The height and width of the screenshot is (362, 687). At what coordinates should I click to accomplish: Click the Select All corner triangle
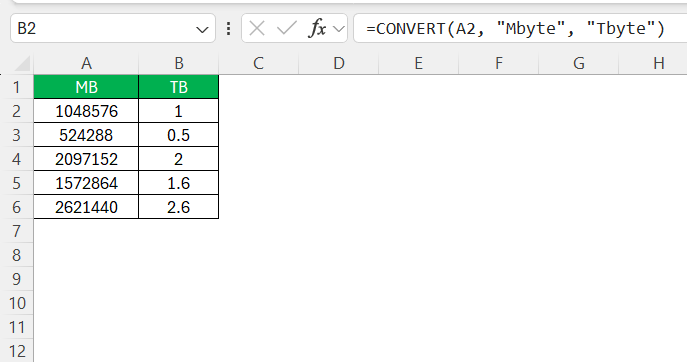pos(22,64)
